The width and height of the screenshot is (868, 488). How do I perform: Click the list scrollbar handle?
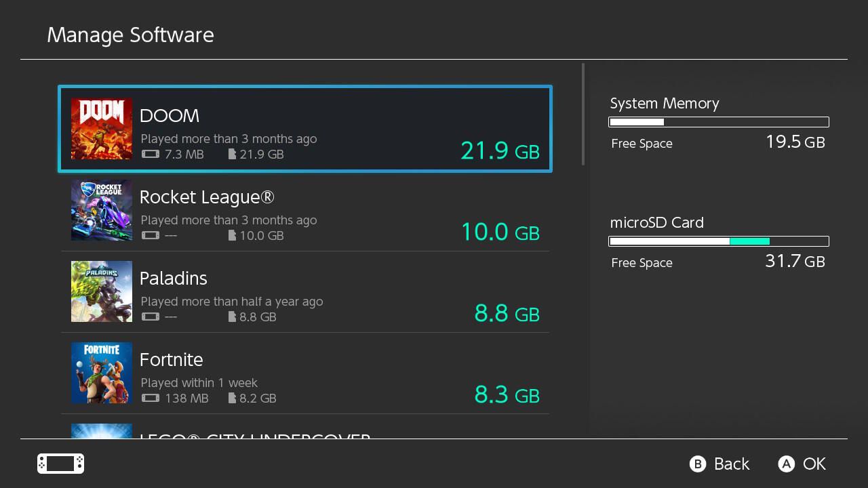[583, 115]
